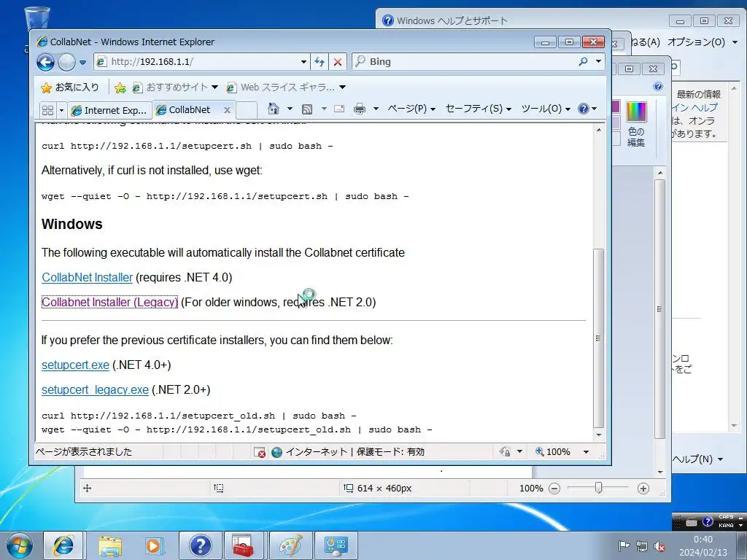The height and width of the screenshot is (560, 747).
Task: Click the Quick Tabs grid icon
Action: coord(47,110)
